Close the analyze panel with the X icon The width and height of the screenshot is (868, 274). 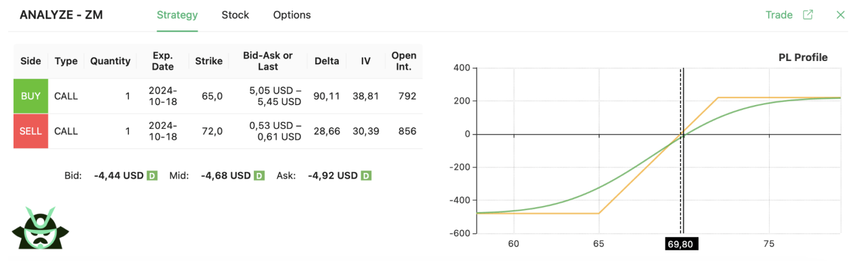(x=840, y=15)
